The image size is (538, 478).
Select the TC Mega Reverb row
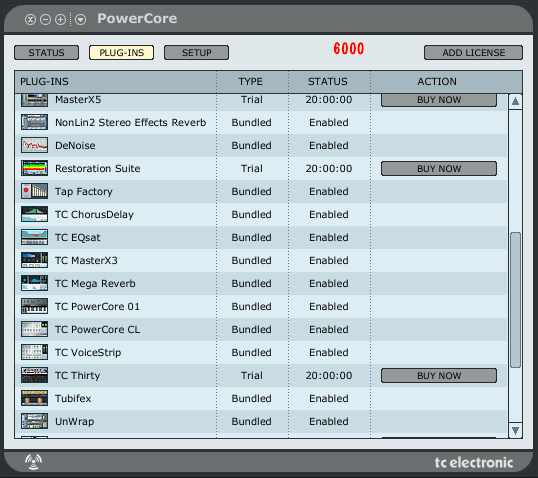pyautogui.click(x=261, y=283)
